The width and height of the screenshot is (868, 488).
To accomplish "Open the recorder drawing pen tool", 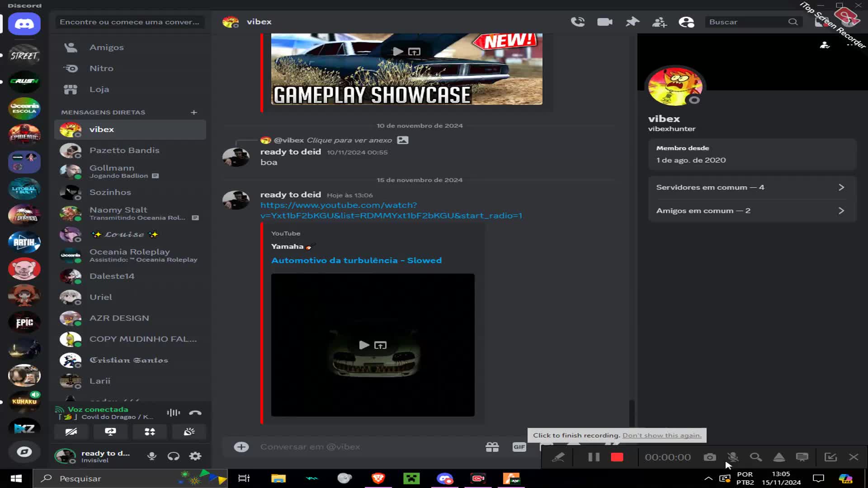I will 559,457.
